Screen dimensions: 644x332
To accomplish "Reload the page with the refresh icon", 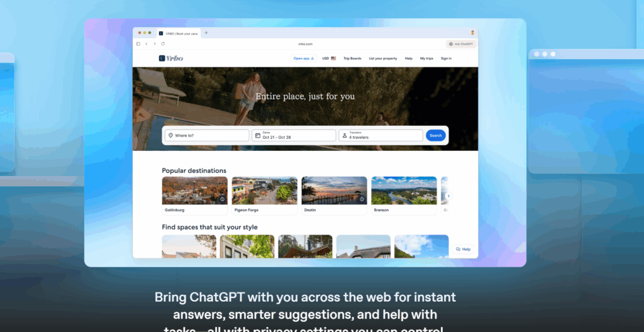I will point(163,44).
